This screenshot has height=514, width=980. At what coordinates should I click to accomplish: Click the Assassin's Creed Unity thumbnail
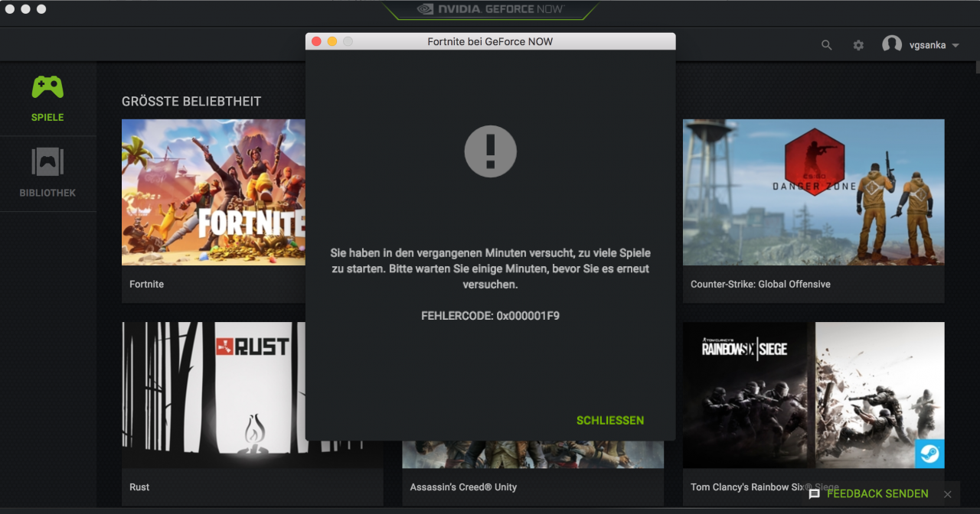point(533,454)
